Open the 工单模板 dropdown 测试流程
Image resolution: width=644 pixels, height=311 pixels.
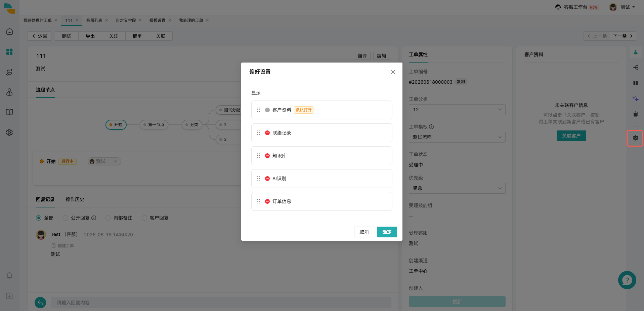click(457, 137)
